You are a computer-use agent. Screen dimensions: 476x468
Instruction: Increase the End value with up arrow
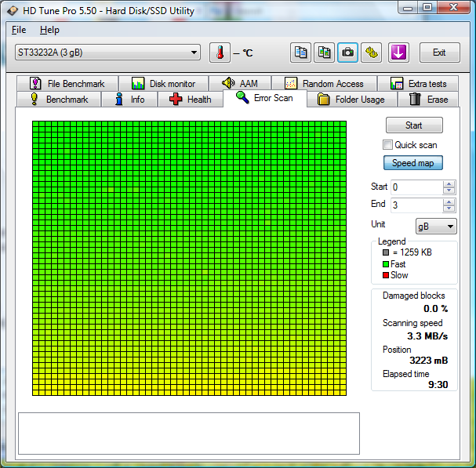tap(449, 201)
